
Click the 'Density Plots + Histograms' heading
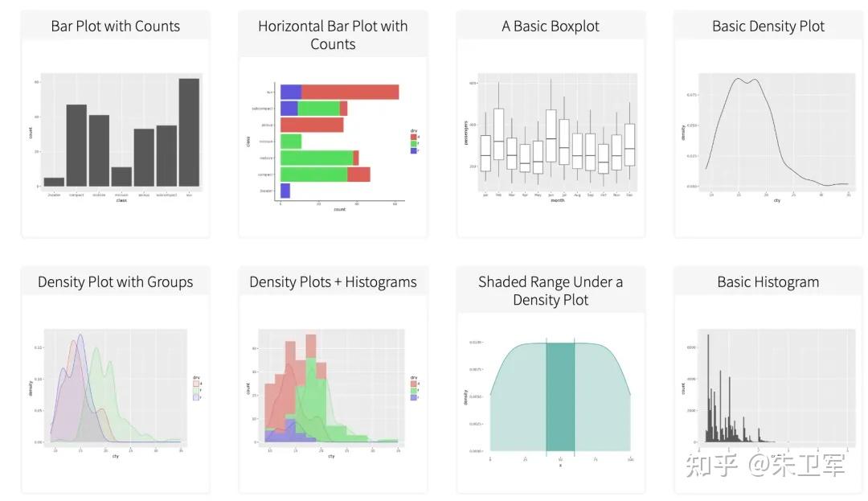pos(333,281)
